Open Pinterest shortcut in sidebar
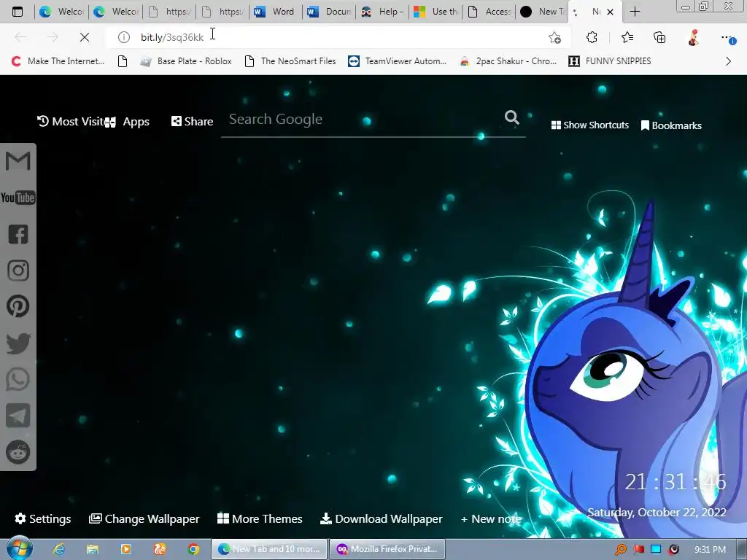 (x=18, y=306)
